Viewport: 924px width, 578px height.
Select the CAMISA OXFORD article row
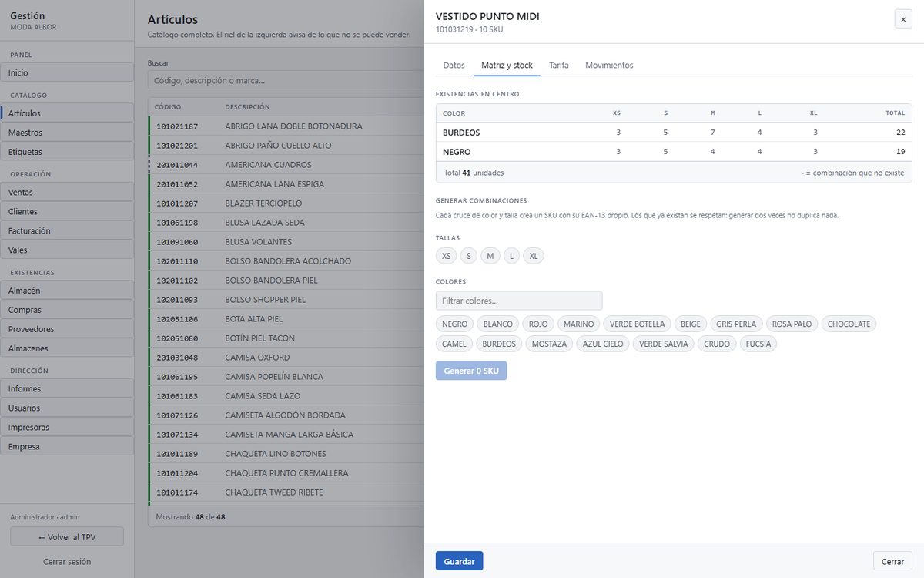[x=286, y=358]
